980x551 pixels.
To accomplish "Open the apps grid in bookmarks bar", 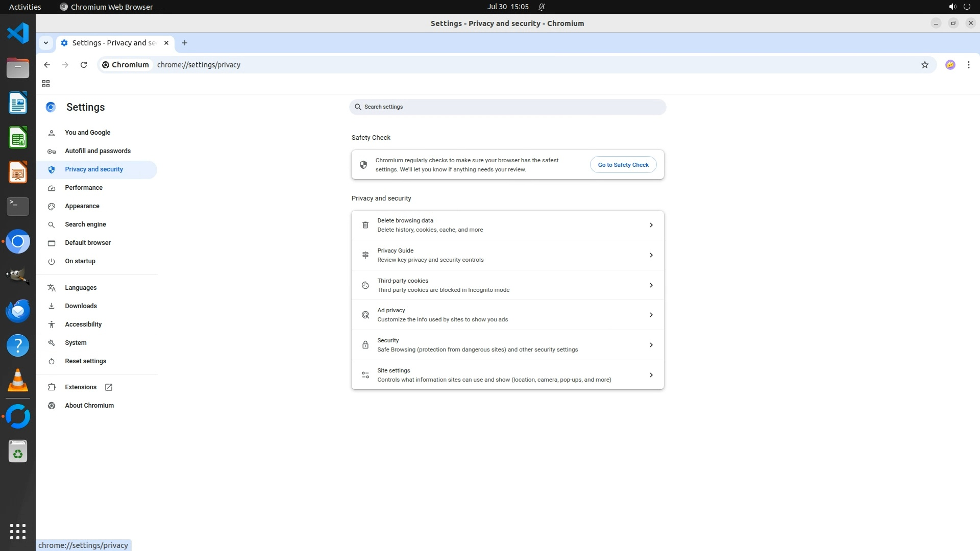I will click(x=46, y=84).
